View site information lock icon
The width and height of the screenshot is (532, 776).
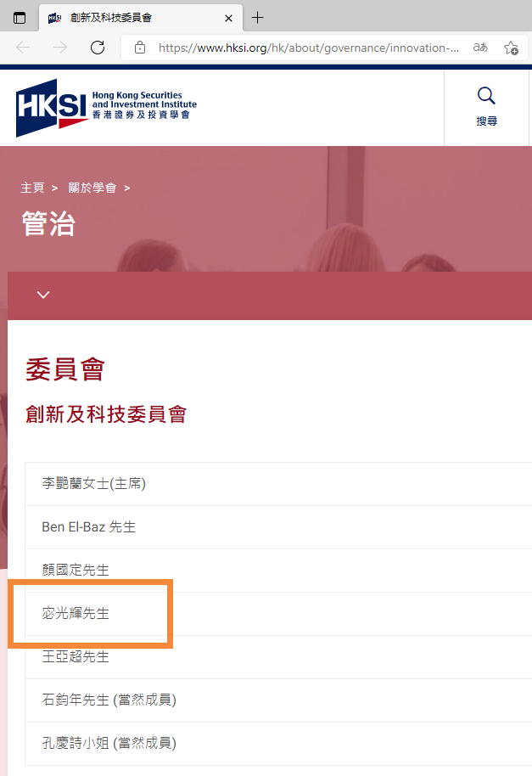[140, 48]
